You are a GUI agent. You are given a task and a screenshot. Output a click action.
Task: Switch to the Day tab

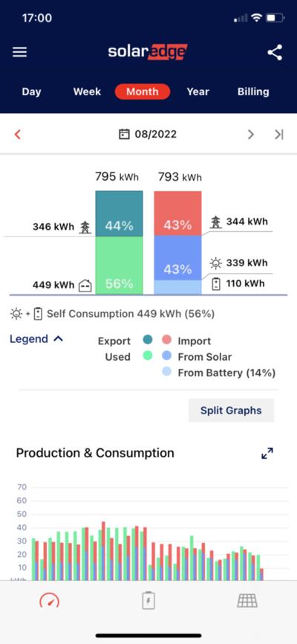[32, 91]
